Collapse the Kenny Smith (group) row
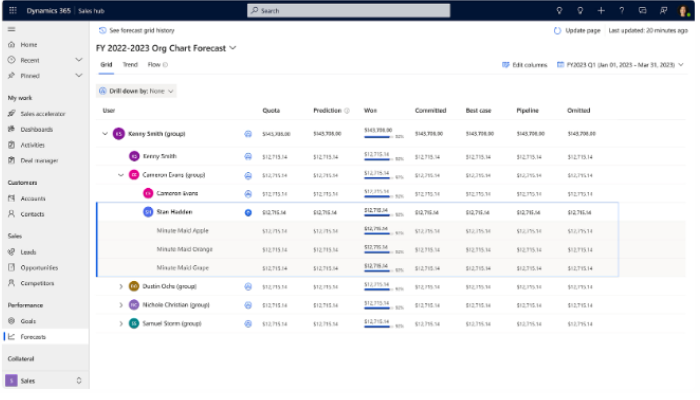 point(105,133)
